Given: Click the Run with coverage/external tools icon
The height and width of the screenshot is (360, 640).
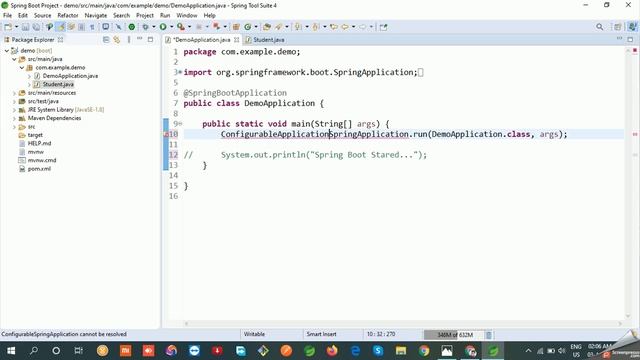Looking at the screenshot, I should (x=180, y=27).
